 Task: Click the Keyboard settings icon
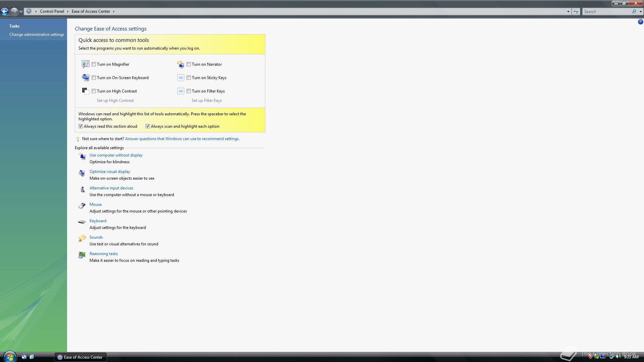click(x=82, y=222)
